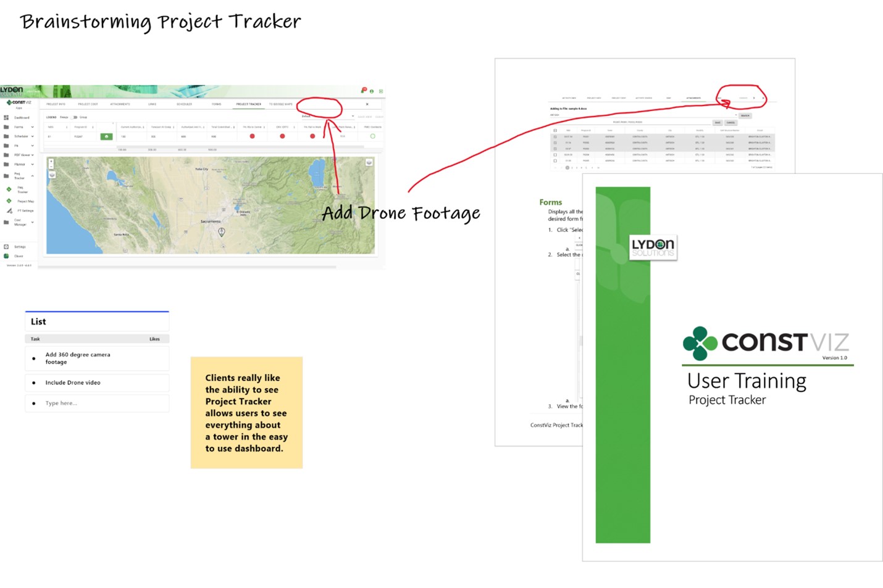Click the Add Drone Footage handwritten text

pos(401,213)
